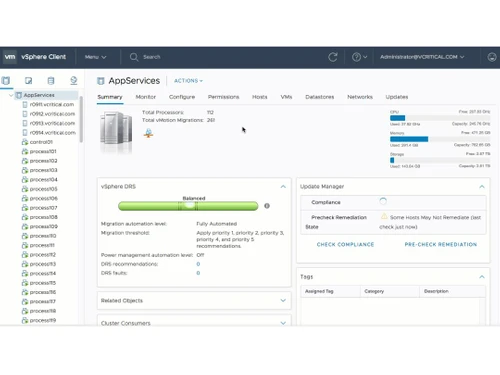Switch to the Monitor tab
The height and width of the screenshot is (375, 500).
click(x=146, y=97)
